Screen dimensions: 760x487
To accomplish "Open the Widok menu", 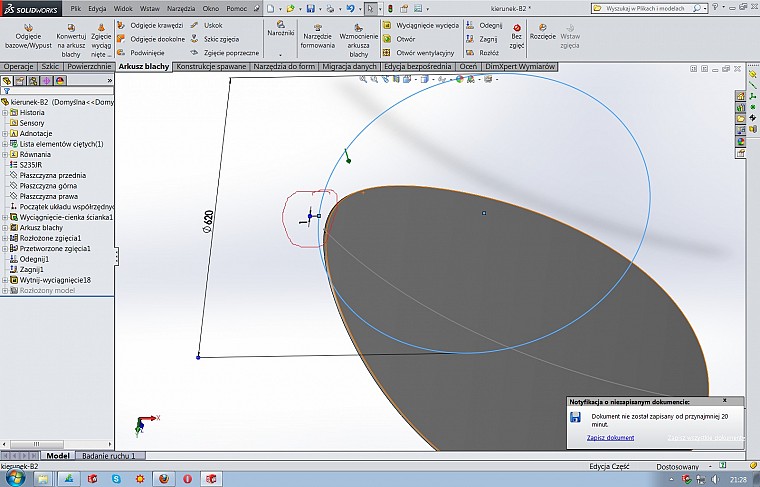I will pos(123,9).
